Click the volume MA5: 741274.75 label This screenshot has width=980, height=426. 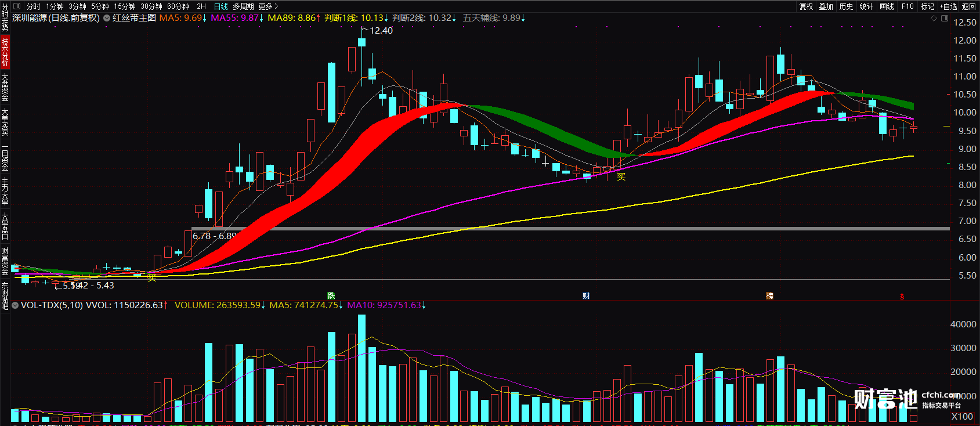[306, 305]
